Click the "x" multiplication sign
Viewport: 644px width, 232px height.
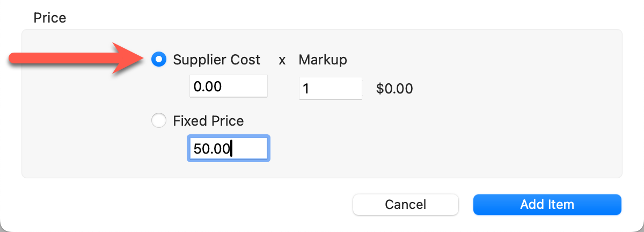point(282,60)
